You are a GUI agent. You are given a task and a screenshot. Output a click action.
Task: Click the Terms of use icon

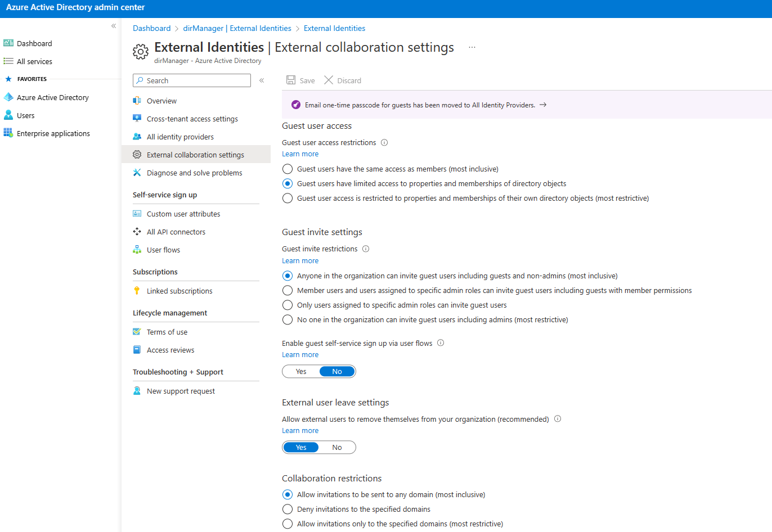137,332
